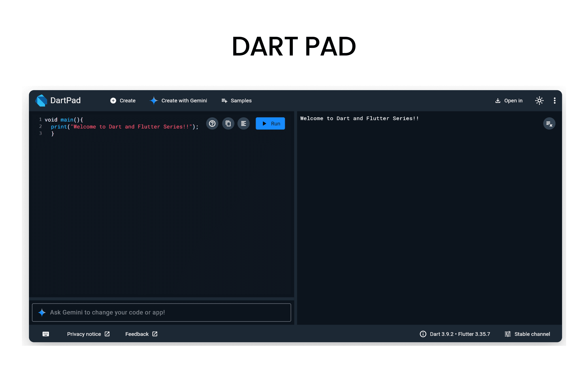Toggle the light/dark theme
The height and width of the screenshot is (372, 588).
point(539,101)
